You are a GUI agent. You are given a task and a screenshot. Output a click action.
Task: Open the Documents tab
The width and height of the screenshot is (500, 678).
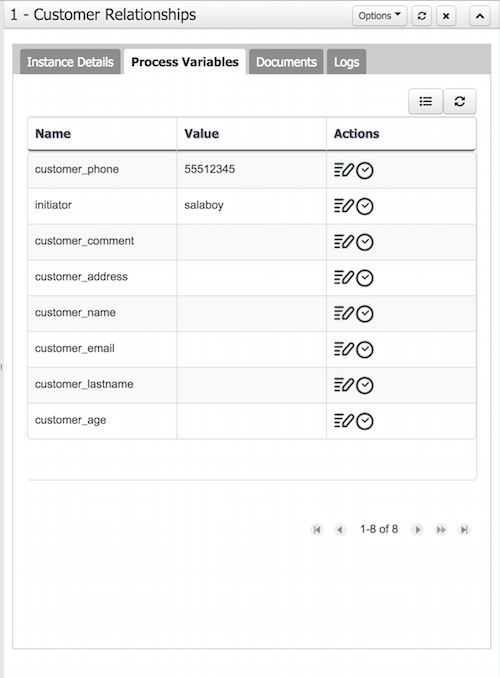pyautogui.click(x=286, y=62)
